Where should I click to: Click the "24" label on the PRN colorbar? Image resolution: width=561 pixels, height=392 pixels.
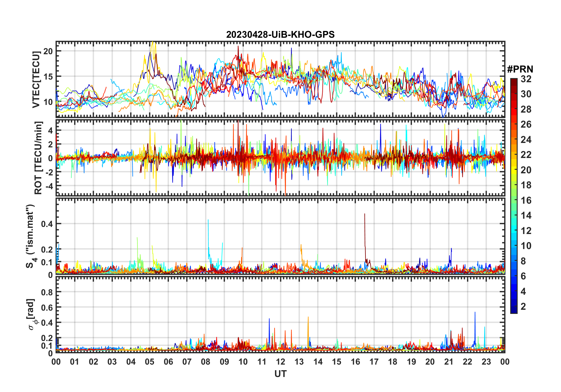pyautogui.click(x=526, y=140)
